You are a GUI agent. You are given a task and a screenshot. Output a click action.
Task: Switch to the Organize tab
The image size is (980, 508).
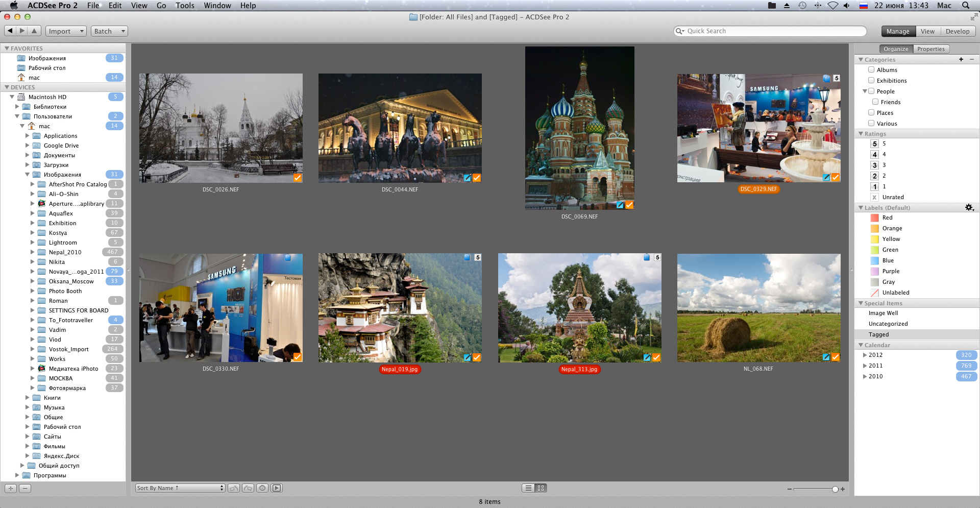pyautogui.click(x=896, y=49)
